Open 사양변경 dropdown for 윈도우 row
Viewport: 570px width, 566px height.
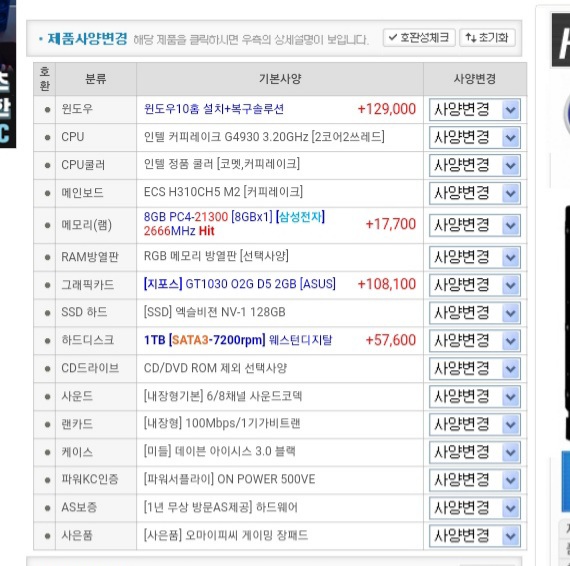click(x=475, y=109)
